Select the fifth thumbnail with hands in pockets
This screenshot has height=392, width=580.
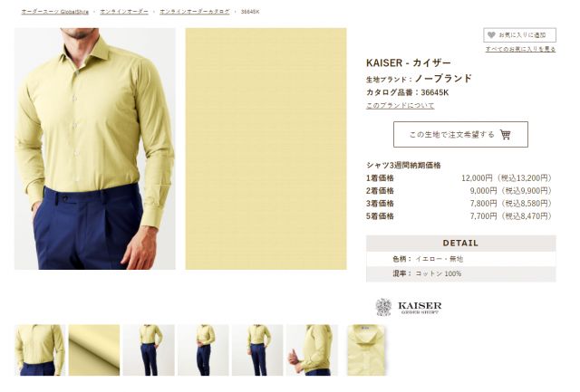[257, 349]
